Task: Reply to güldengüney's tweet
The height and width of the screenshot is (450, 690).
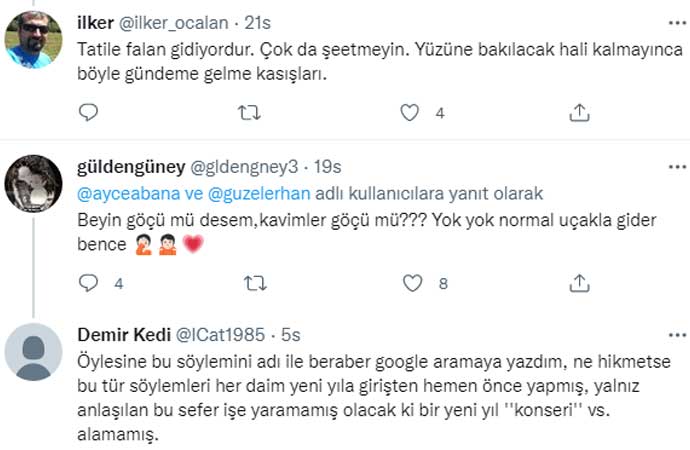Action: coord(88,284)
